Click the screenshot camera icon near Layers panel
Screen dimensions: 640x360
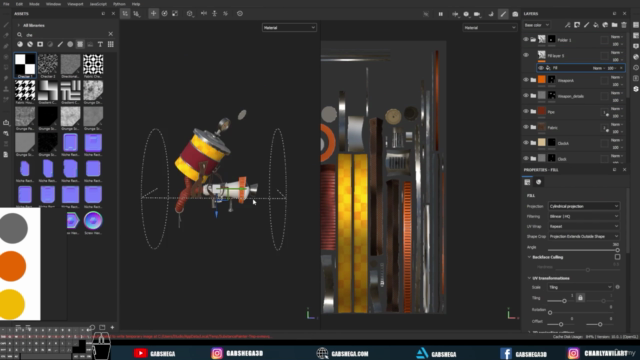click(x=515, y=14)
